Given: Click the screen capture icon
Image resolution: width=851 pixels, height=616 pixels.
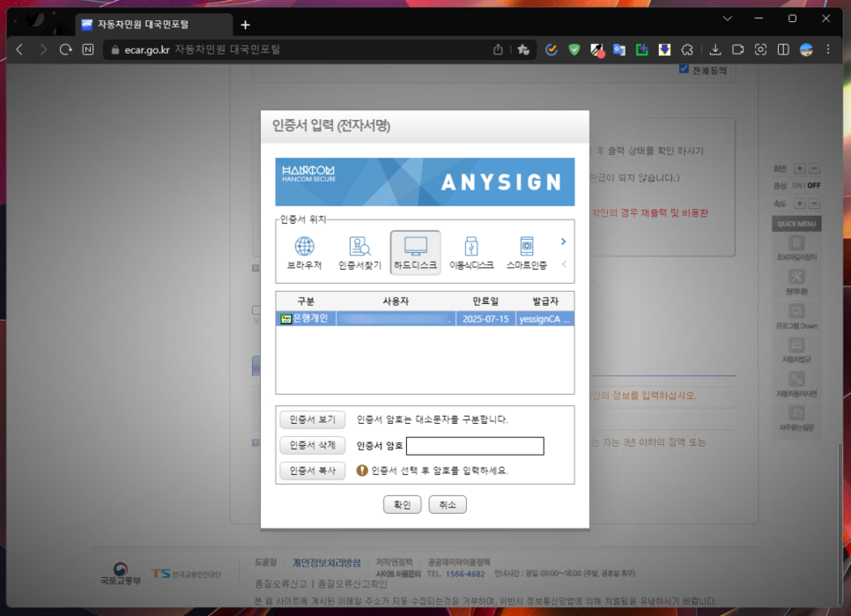Looking at the screenshot, I should point(760,50).
